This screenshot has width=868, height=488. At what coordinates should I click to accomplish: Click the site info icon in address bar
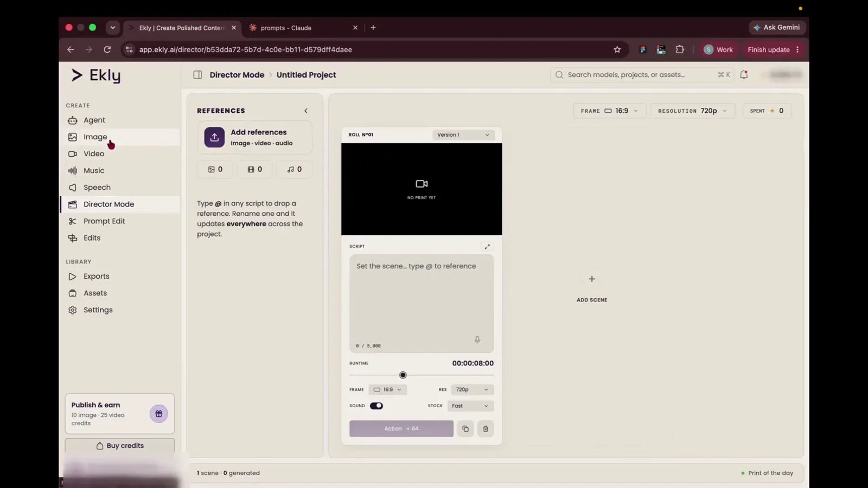click(x=129, y=49)
